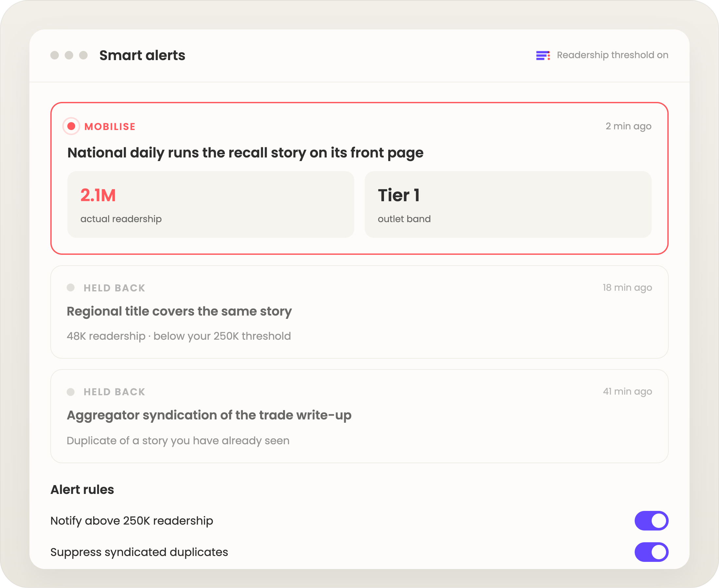Image resolution: width=719 pixels, height=588 pixels.
Task: Click the Duplicate of a story note
Action: [x=178, y=440]
